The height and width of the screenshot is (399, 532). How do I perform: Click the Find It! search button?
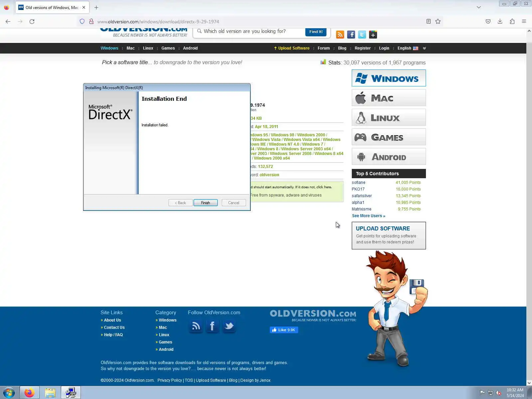click(316, 32)
